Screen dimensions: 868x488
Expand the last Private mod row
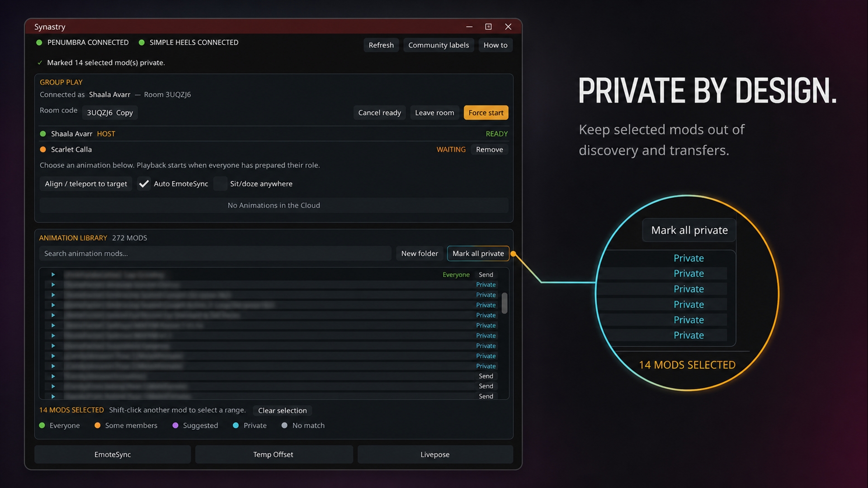(53, 366)
